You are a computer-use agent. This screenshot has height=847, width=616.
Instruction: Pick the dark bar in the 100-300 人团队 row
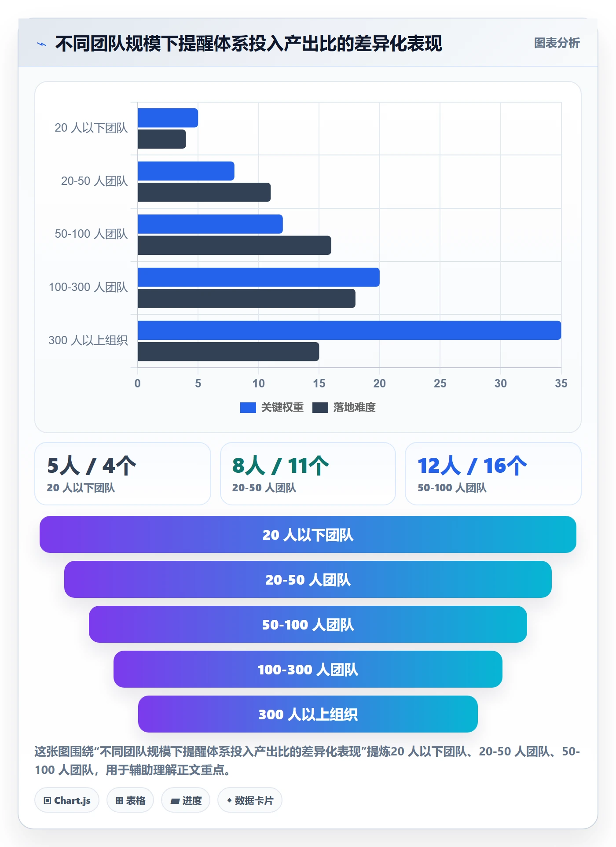(x=246, y=298)
